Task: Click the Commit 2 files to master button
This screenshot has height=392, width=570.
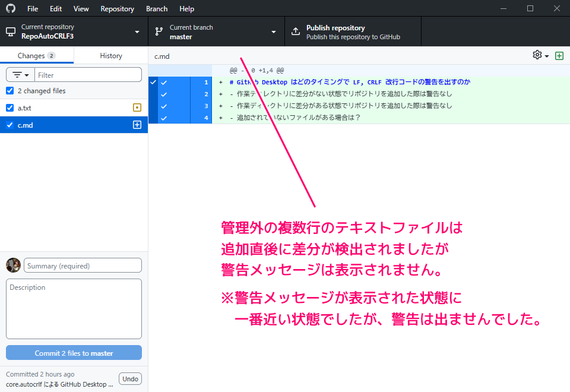Action: (74, 353)
